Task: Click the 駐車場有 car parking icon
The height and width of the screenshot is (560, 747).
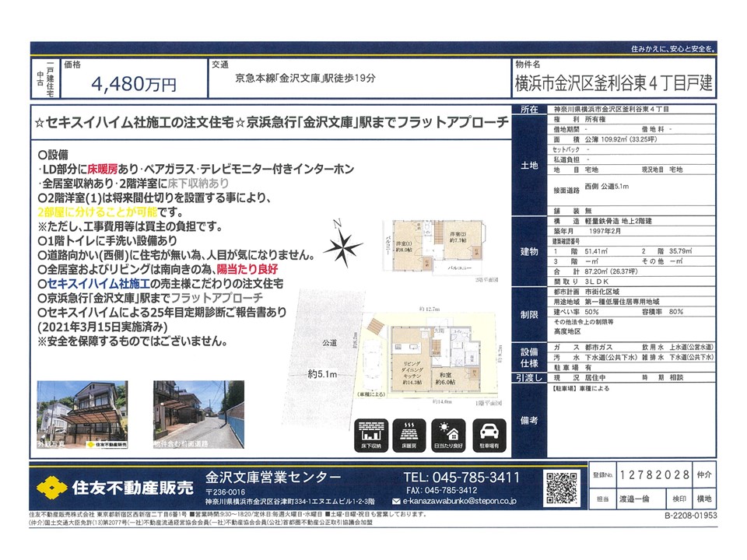Action: 489,436
